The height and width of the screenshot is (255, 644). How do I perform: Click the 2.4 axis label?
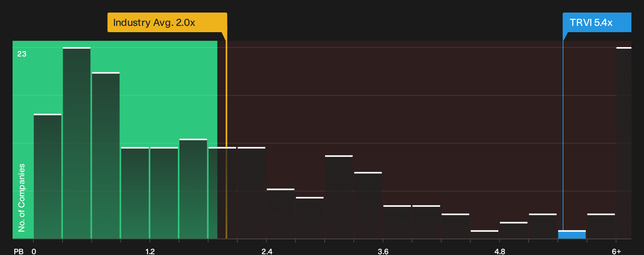coord(267,251)
